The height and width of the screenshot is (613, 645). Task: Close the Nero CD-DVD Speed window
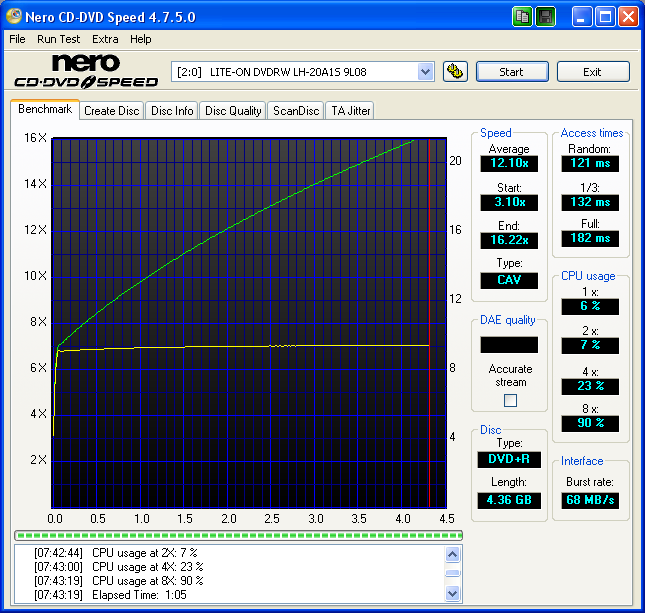click(x=629, y=17)
